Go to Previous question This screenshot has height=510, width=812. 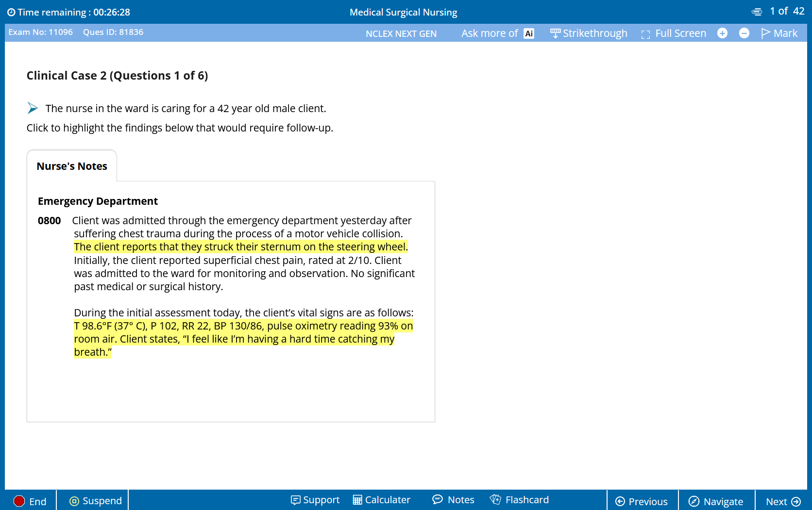[642, 502]
